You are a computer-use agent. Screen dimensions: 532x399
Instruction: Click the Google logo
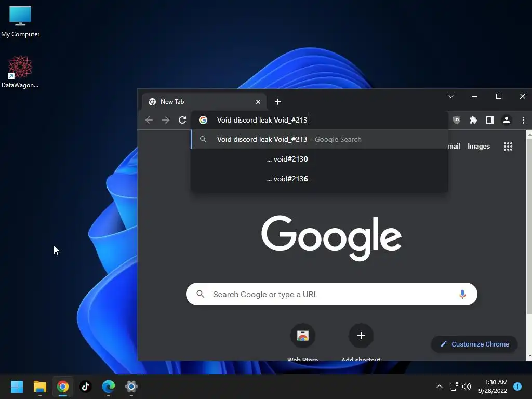[331, 238]
